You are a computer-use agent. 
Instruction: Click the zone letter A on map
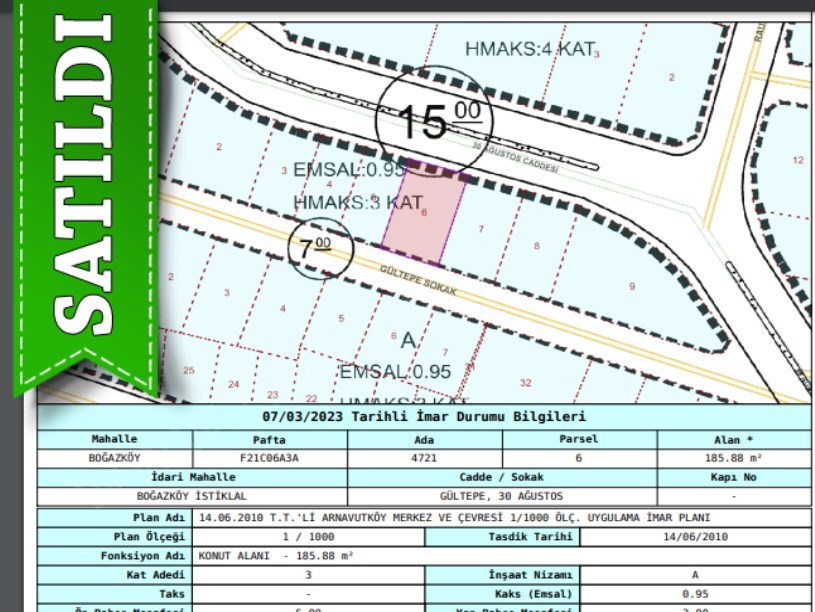point(407,341)
